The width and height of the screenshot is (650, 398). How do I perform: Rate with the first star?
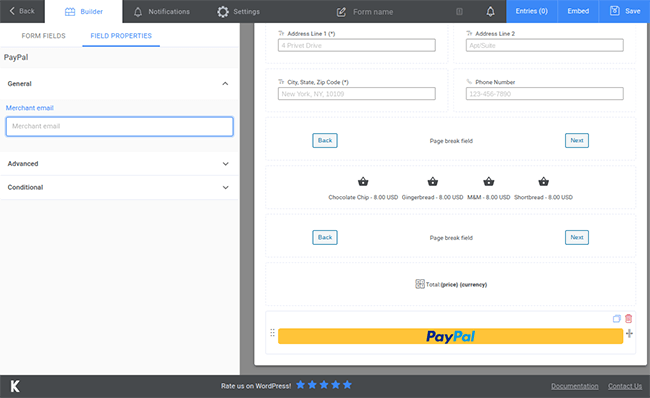coord(301,385)
